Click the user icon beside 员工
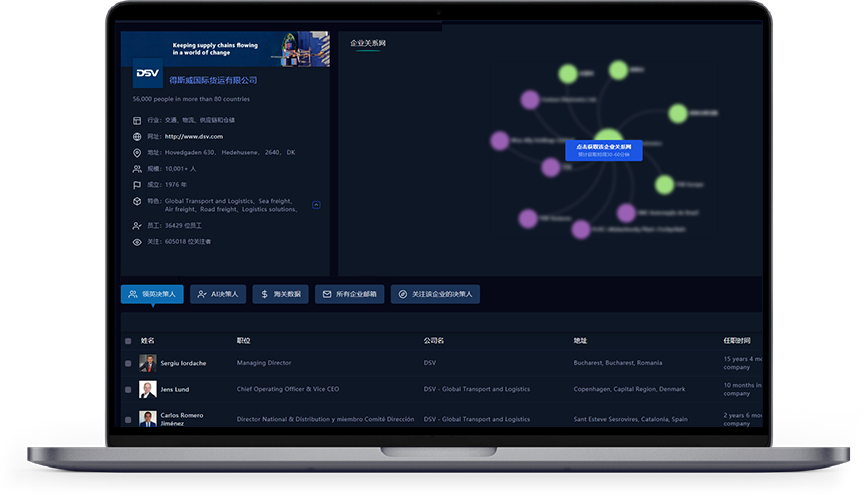Image resolution: width=864 pixels, height=496 pixels. pos(137,226)
